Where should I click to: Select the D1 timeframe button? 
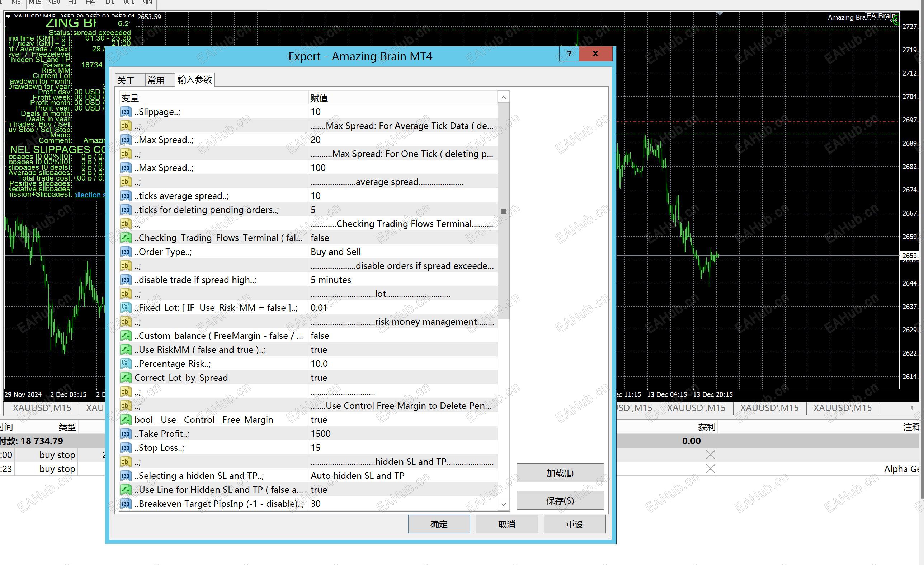click(109, 3)
